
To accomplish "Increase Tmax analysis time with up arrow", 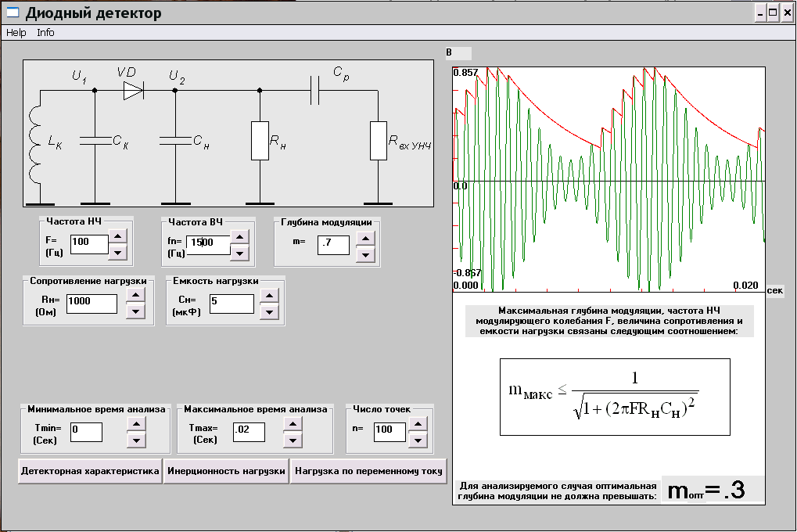I will pos(291,423).
